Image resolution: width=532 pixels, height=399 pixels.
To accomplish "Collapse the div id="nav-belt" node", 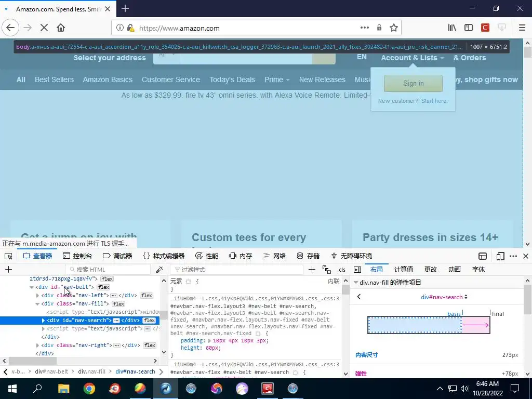I will tap(32, 287).
